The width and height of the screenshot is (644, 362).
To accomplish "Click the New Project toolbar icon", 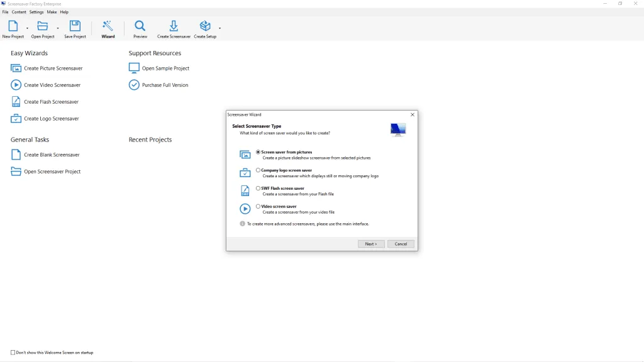I will pyautogui.click(x=13, y=26).
